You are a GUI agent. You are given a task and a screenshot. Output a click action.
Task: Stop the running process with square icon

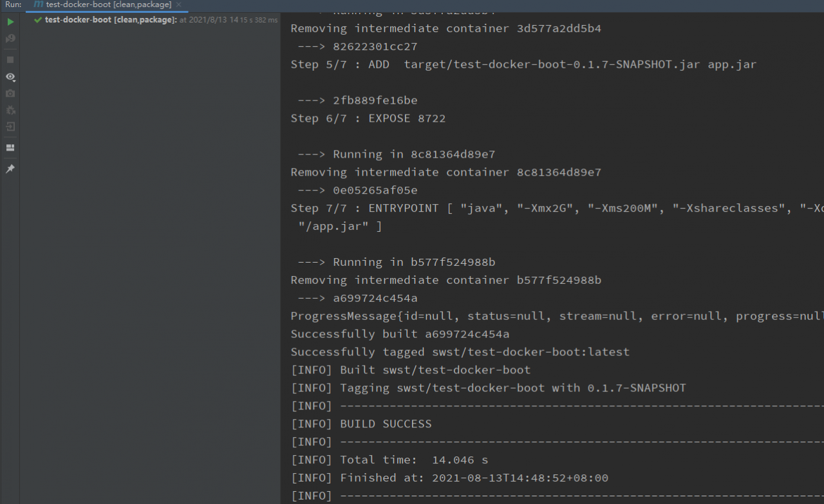(x=10, y=59)
